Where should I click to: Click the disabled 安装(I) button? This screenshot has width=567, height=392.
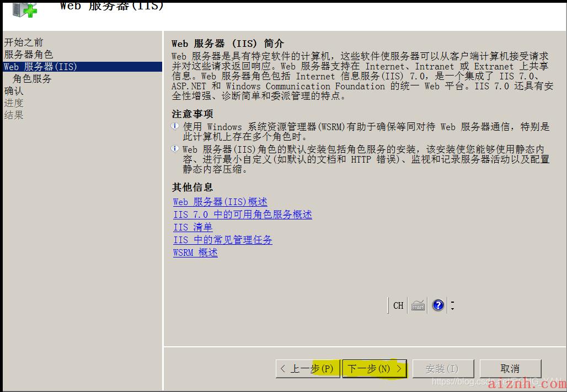(x=442, y=368)
